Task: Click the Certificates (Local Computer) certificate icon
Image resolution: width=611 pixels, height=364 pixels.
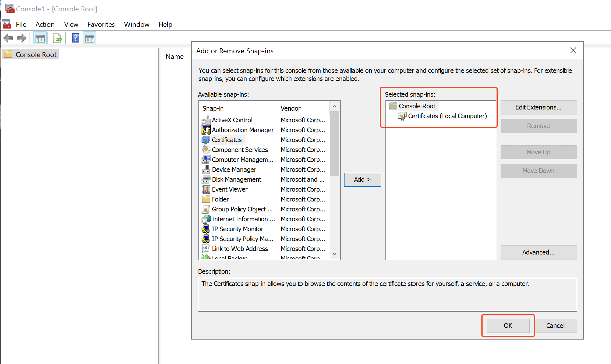Action: point(402,116)
